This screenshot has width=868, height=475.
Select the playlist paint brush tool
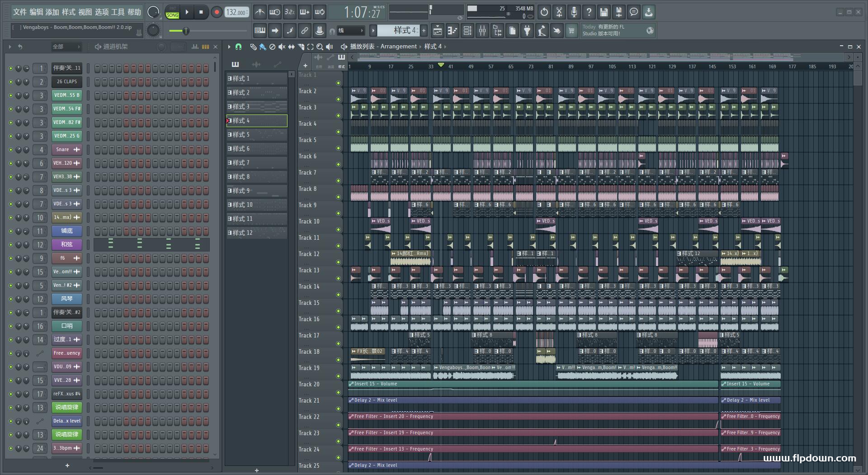coord(263,47)
